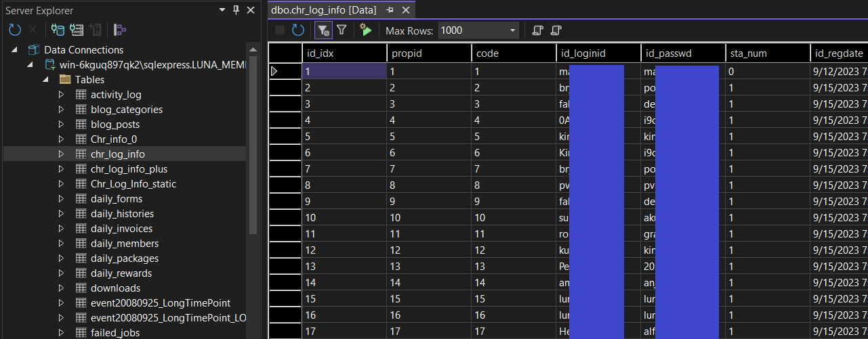
Task: Click the sqlexpress connection database icon
Action: pos(49,65)
